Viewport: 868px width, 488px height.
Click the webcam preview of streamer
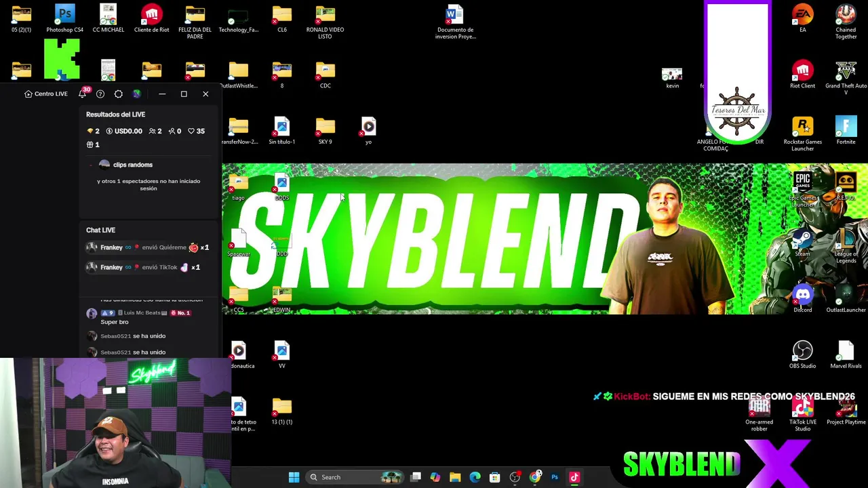tap(115, 423)
